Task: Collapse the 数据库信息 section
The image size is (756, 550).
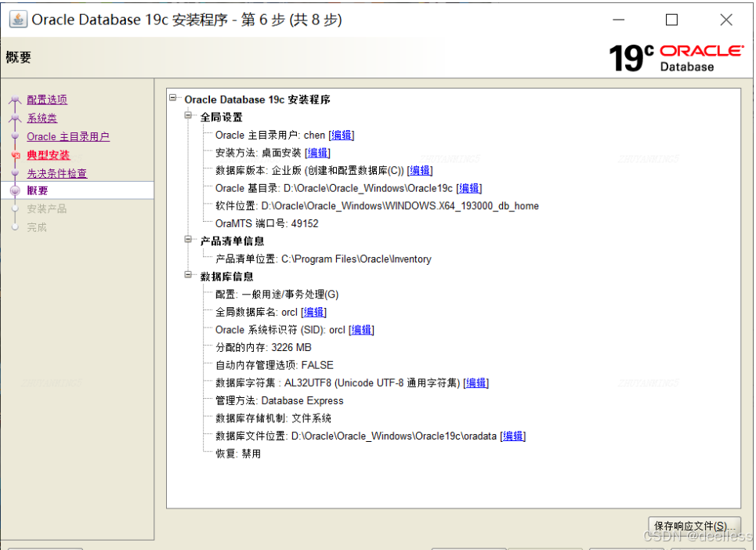Action: point(188,275)
